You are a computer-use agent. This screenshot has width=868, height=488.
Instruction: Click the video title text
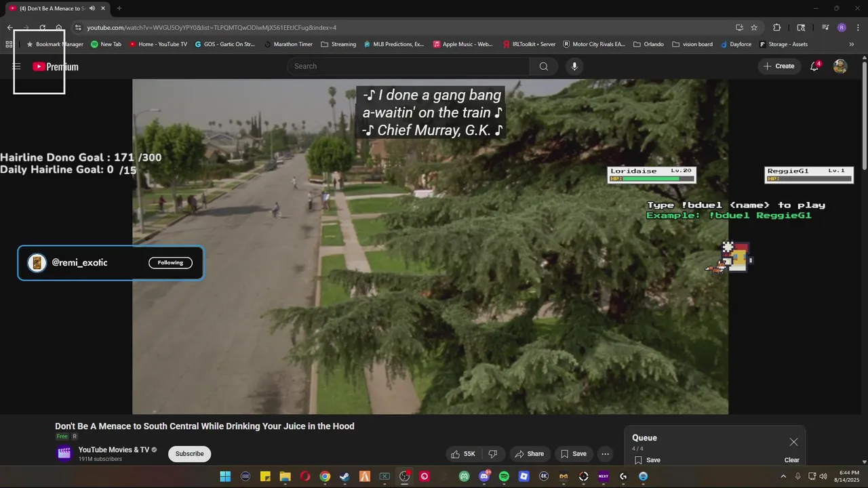click(205, 426)
